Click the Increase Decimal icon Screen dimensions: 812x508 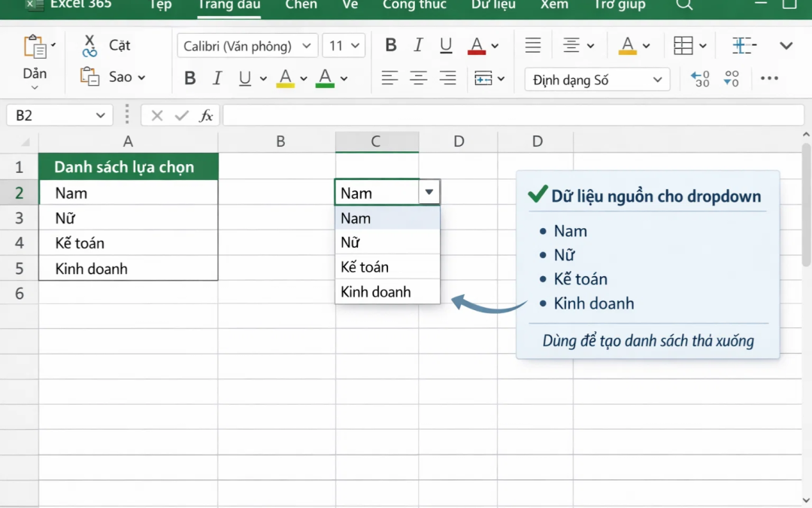point(698,78)
